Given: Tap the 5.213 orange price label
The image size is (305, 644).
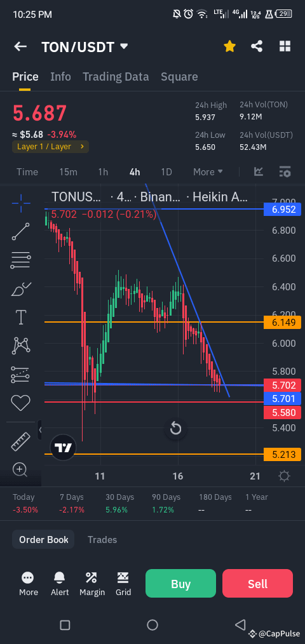Looking at the screenshot, I should coord(283,455).
